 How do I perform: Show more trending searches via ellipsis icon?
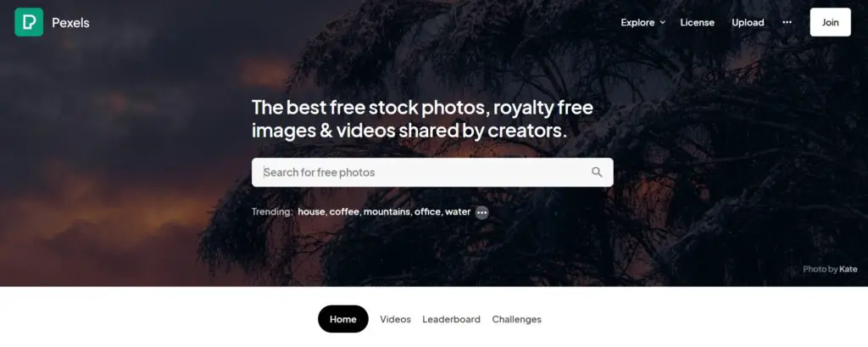click(482, 212)
